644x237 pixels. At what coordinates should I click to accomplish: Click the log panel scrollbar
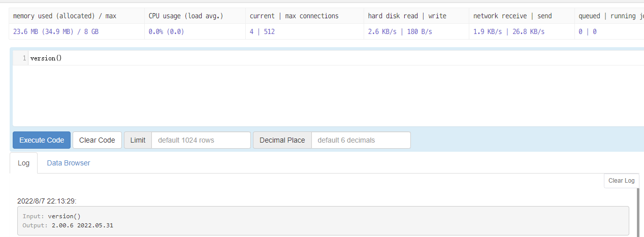(x=638, y=212)
